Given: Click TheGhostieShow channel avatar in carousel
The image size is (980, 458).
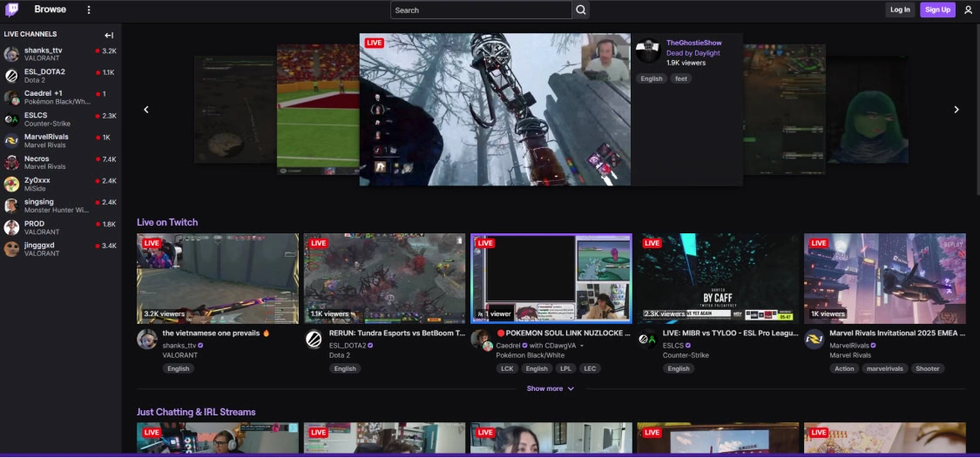Looking at the screenshot, I should (x=648, y=51).
